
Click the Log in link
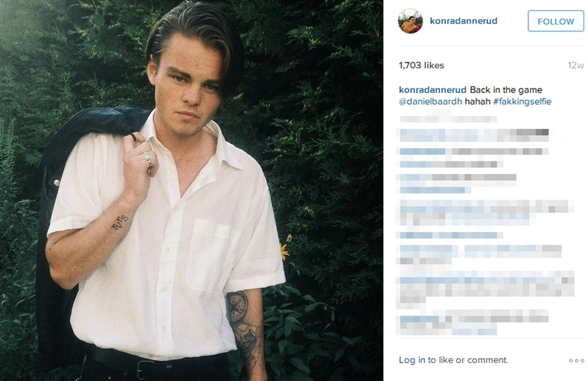click(412, 360)
